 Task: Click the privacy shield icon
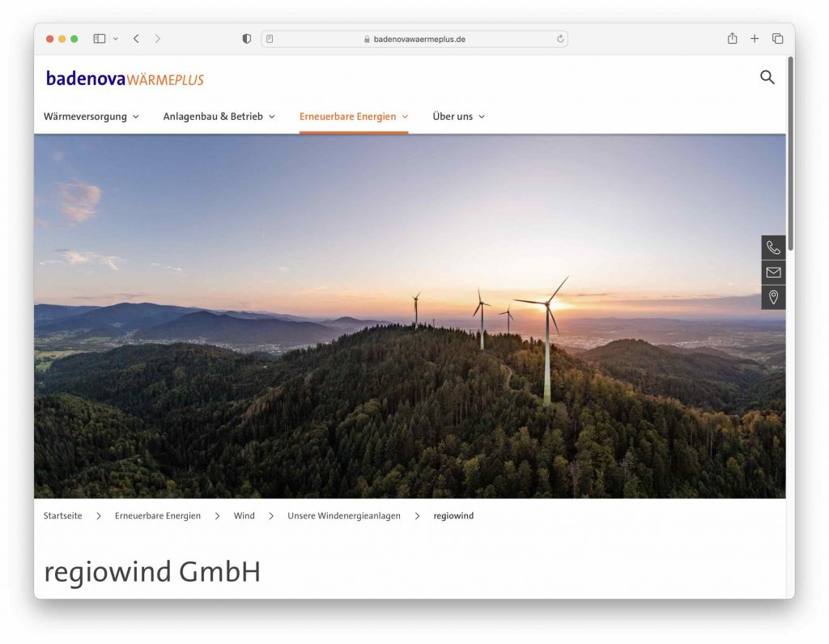tap(246, 39)
